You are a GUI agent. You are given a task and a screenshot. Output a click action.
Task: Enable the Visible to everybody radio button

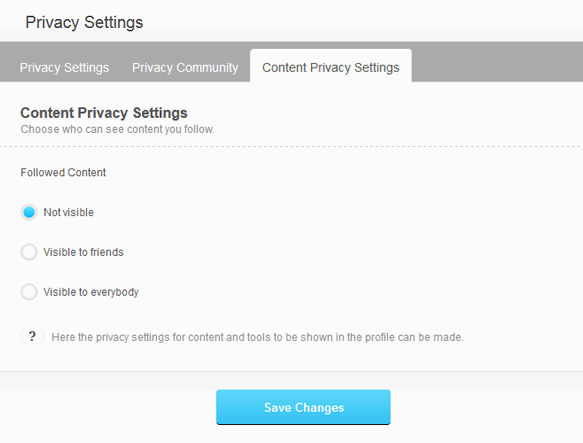coord(29,292)
